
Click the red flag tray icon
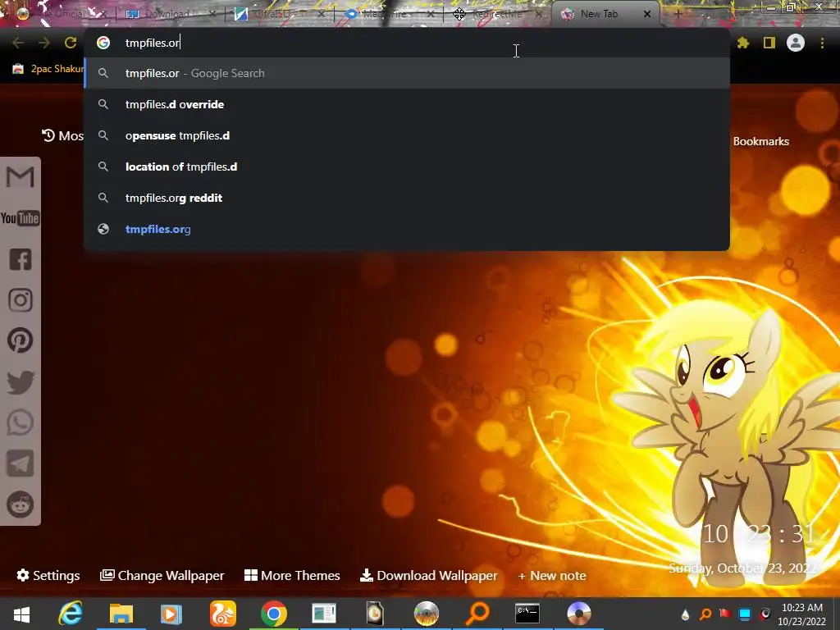(725, 614)
